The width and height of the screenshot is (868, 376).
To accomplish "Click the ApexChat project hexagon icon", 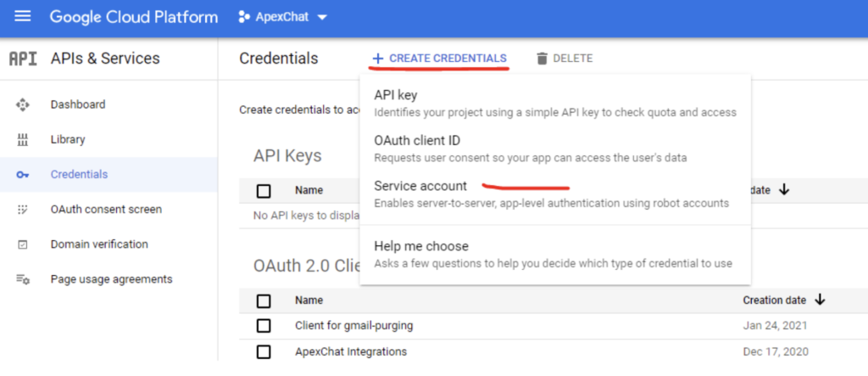I will click(x=244, y=17).
